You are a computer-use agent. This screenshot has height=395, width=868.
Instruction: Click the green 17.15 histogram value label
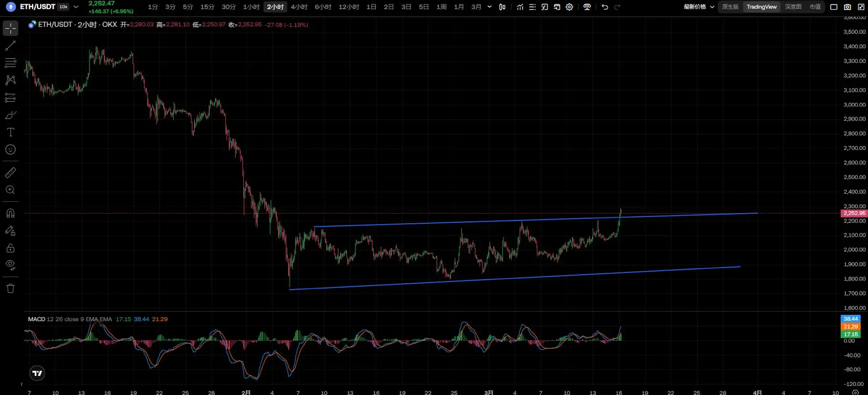(x=850, y=334)
